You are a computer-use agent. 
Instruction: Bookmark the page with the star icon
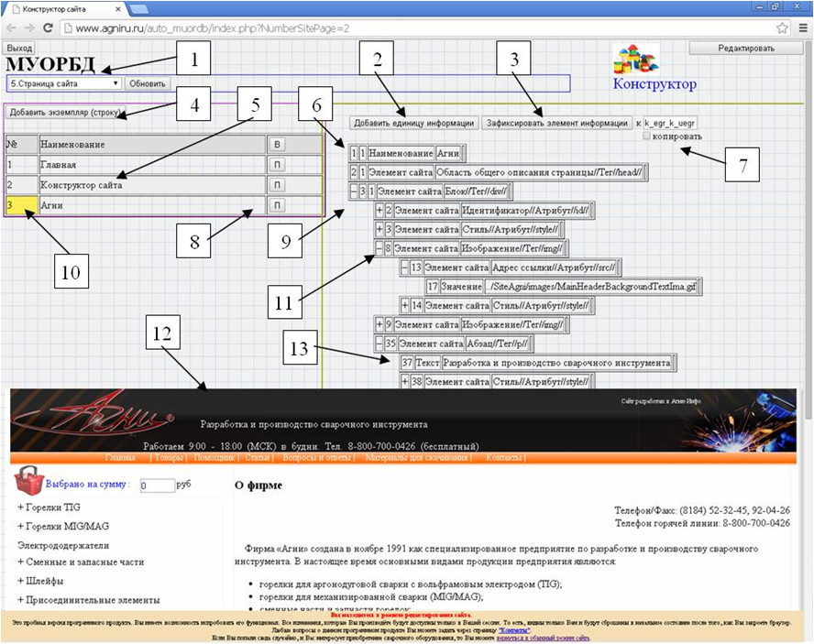[x=782, y=28]
